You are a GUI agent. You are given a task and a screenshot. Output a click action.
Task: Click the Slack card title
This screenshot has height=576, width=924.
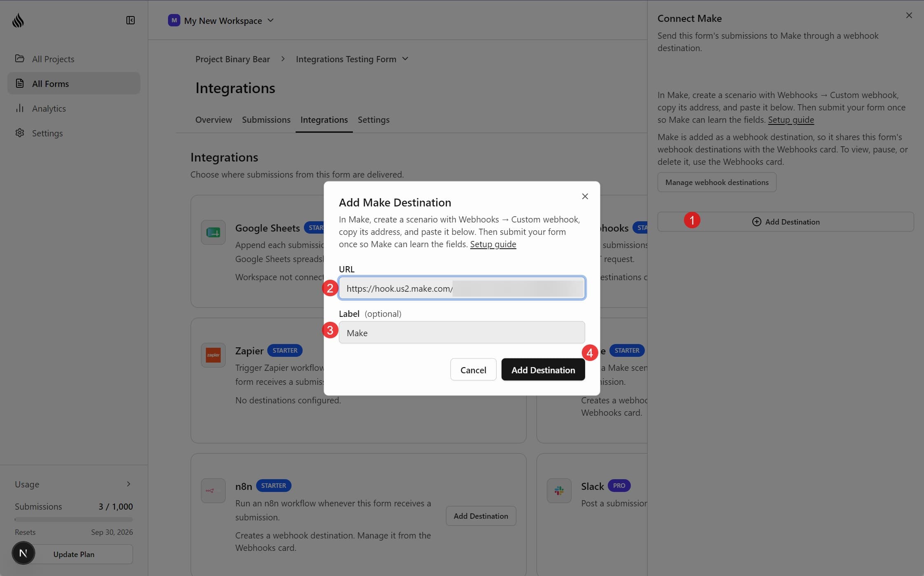point(592,486)
